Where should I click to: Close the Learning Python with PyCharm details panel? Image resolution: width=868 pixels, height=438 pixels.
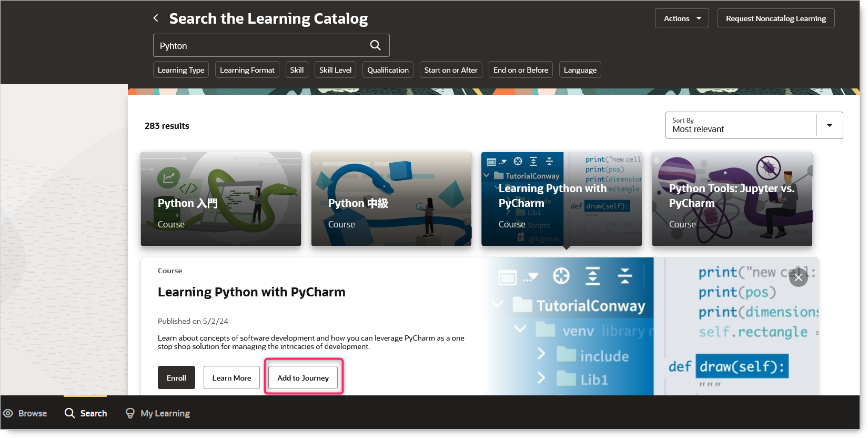[799, 277]
